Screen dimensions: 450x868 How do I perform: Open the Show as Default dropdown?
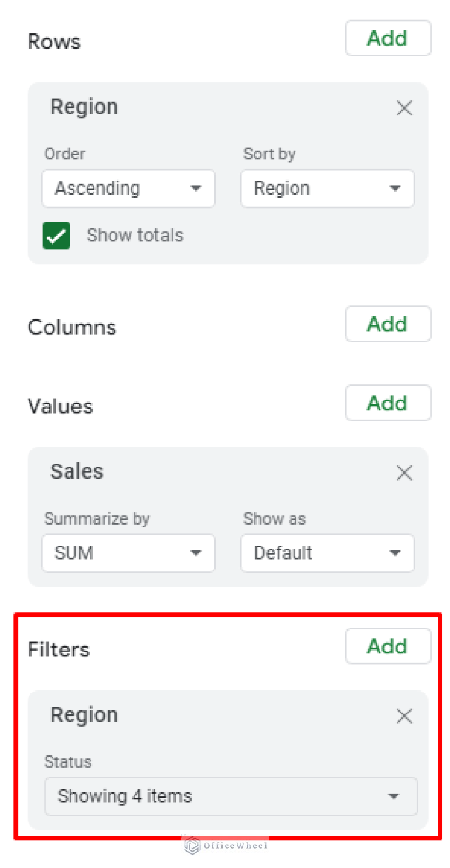[x=328, y=553]
